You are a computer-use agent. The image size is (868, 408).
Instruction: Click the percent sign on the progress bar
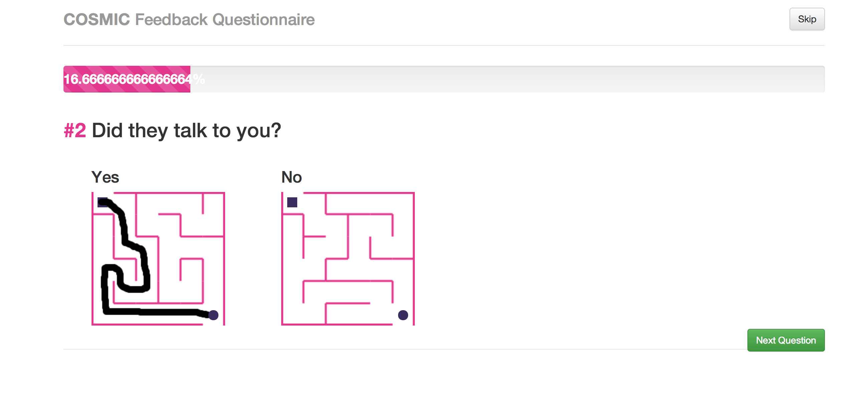pos(199,79)
